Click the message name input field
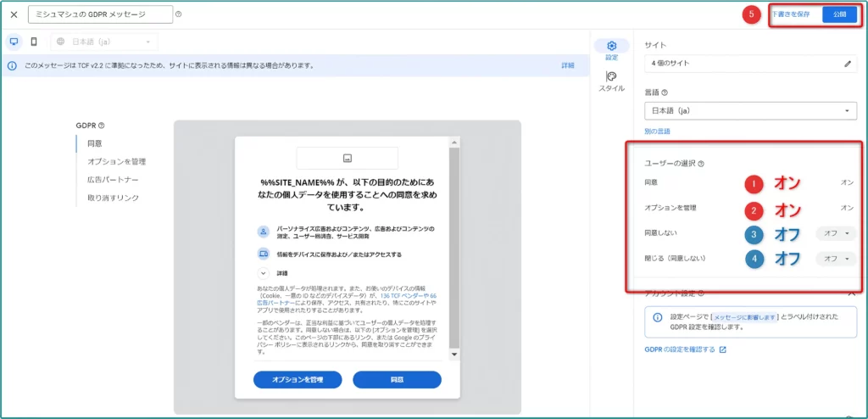Image resolution: width=868 pixels, height=419 pixels. tap(99, 14)
